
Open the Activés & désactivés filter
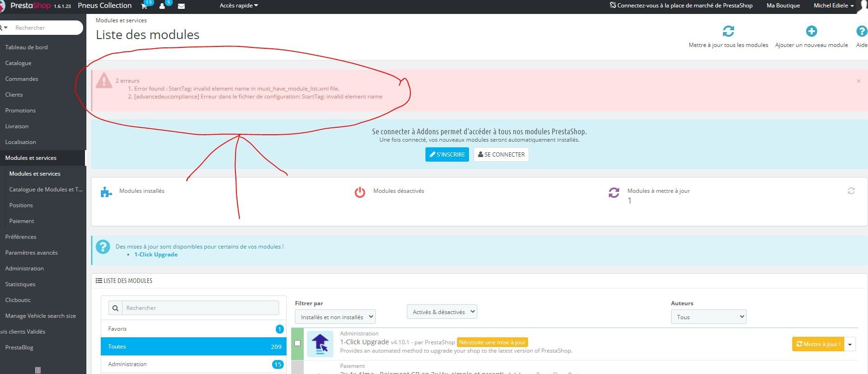click(x=442, y=312)
